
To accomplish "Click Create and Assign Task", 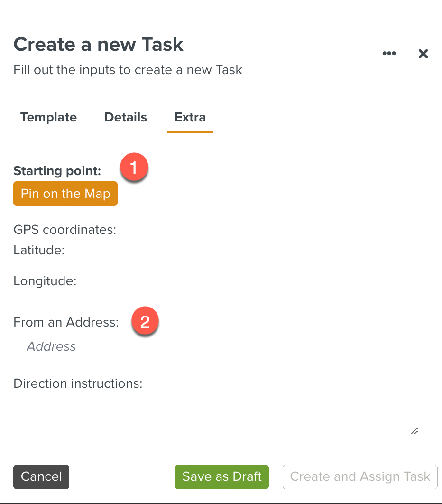I will 360,476.
